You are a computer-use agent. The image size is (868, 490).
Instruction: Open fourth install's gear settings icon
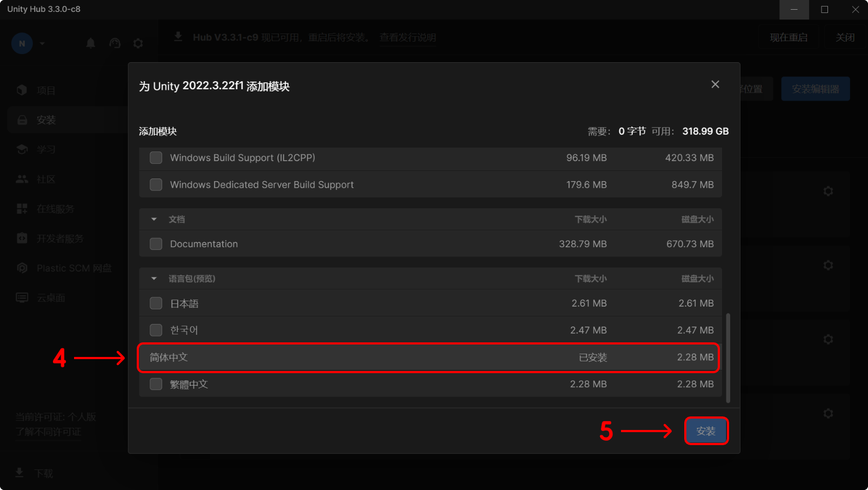click(828, 413)
